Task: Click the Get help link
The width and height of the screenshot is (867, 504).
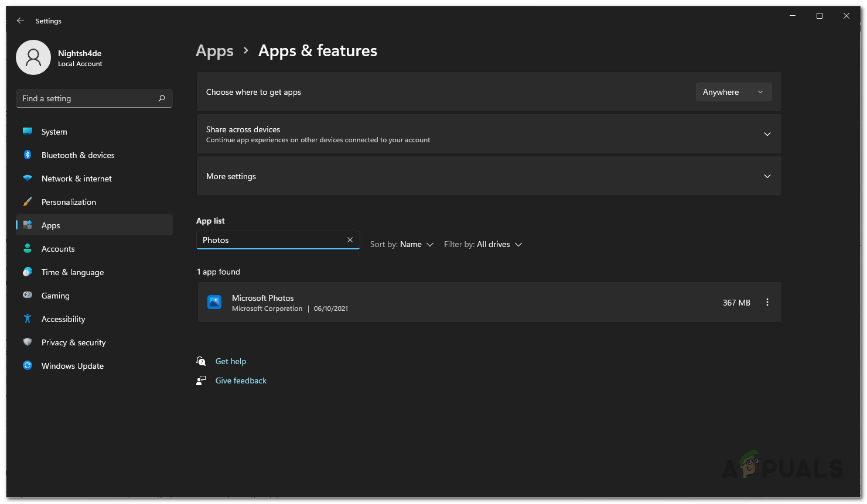Action: click(x=231, y=361)
